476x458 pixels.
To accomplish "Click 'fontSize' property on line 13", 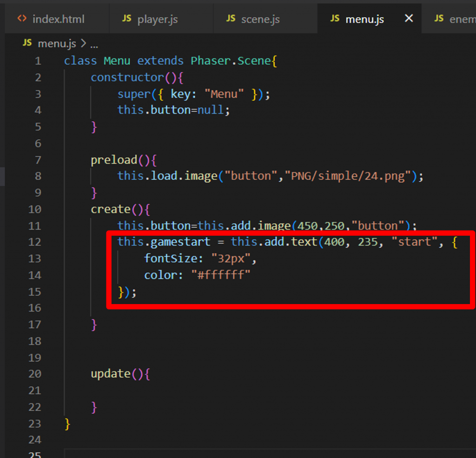I will (x=171, y=259).
